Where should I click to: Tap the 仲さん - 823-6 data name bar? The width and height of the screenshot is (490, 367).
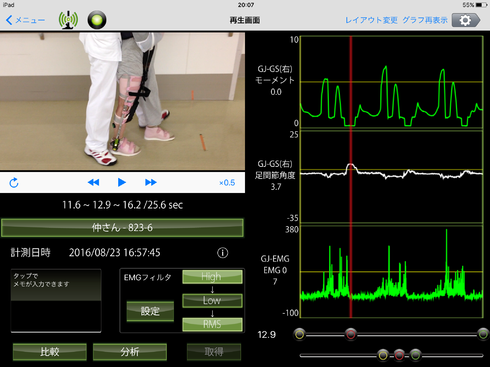click(x=122, y=228)
